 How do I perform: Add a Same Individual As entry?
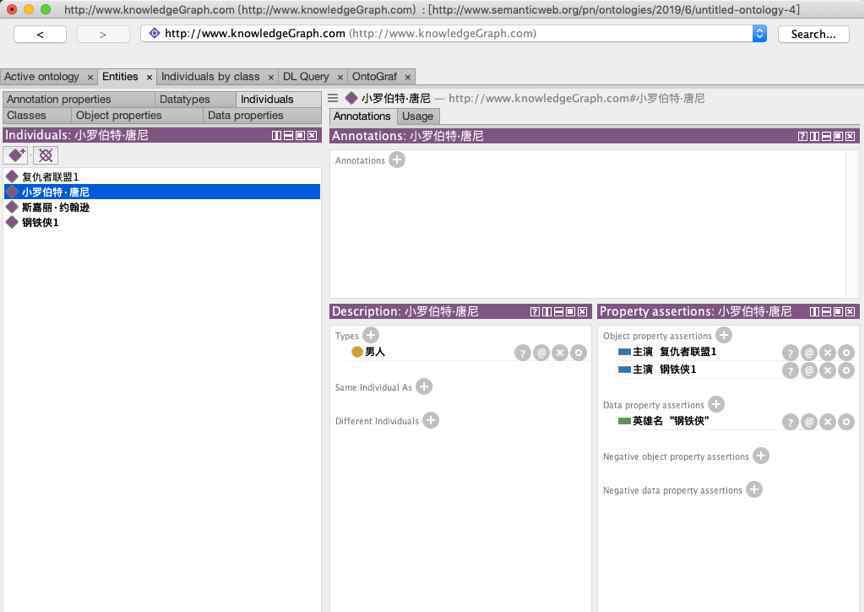coord(424,387)
